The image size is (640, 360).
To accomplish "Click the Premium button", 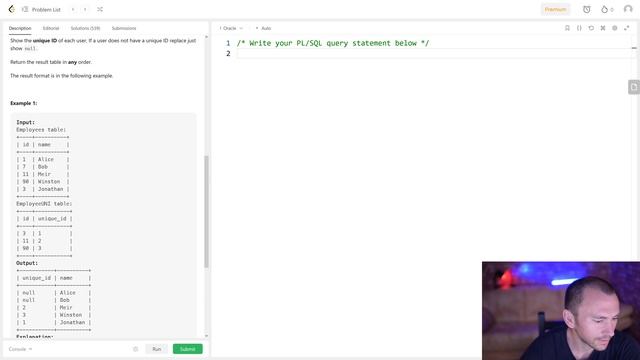I will [x=555, y=9].
